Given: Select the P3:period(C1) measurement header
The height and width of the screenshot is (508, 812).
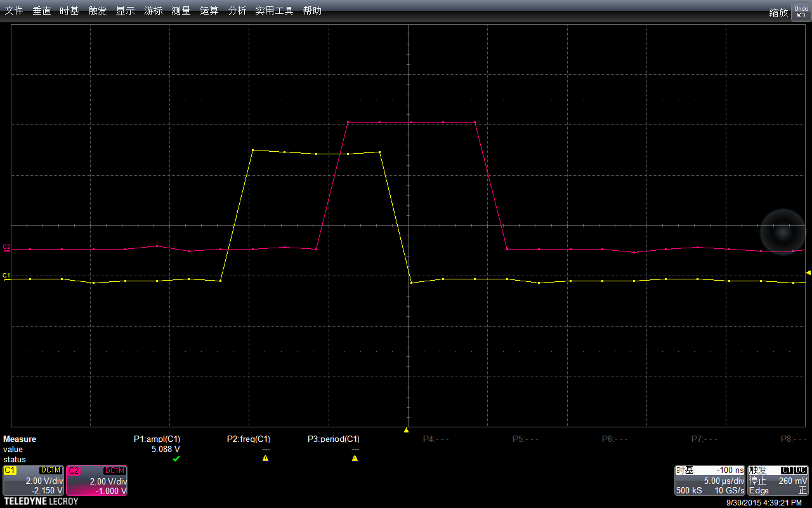Looking at the screenshot, I should point(334,439).
